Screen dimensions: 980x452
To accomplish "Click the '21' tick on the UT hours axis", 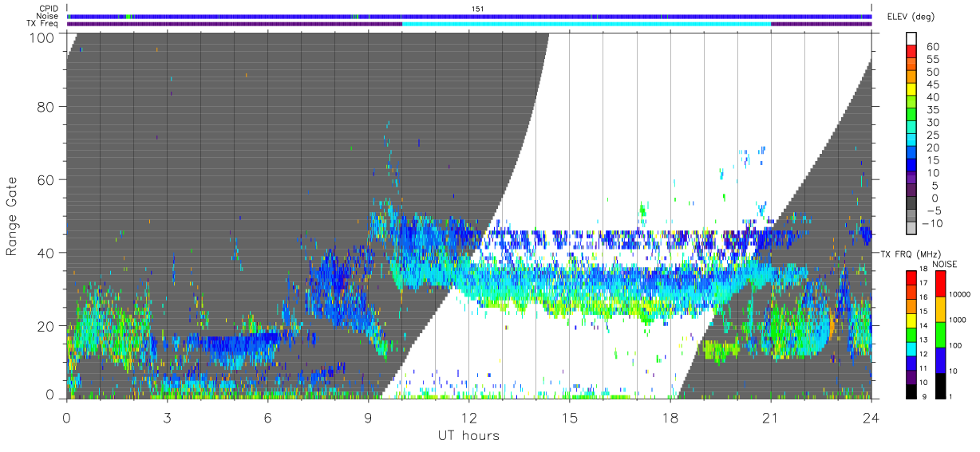I will [771, 417].
